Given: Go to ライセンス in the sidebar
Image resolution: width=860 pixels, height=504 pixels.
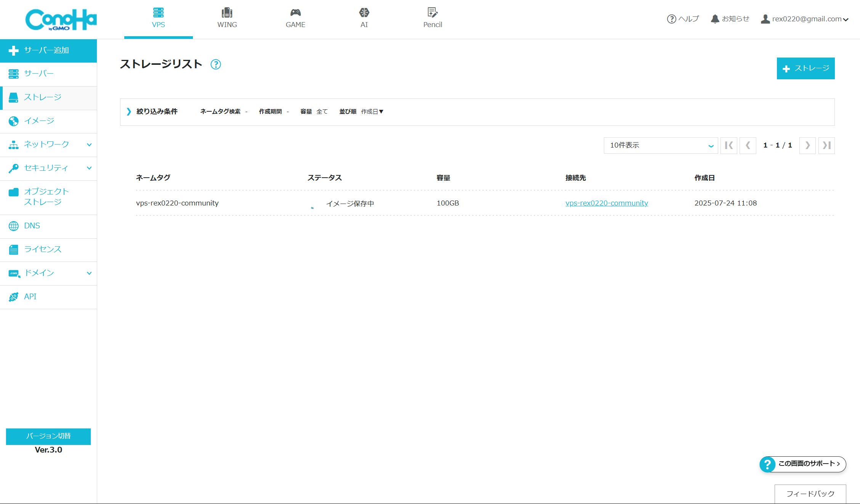Looking at the screenshot, I should point(42,249).
